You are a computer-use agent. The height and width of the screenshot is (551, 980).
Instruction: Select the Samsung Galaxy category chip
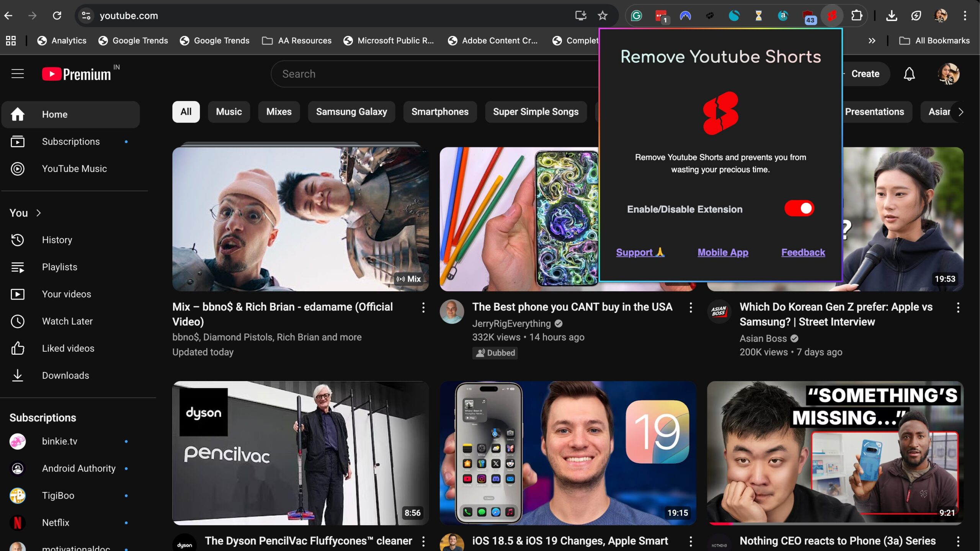pyautogui.click(x=351, y=112)
